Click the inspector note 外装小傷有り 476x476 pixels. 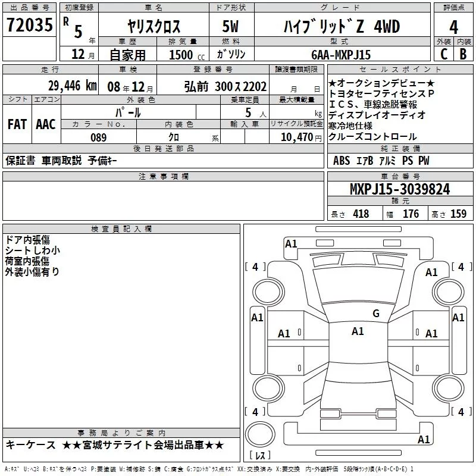pos(32,272)
